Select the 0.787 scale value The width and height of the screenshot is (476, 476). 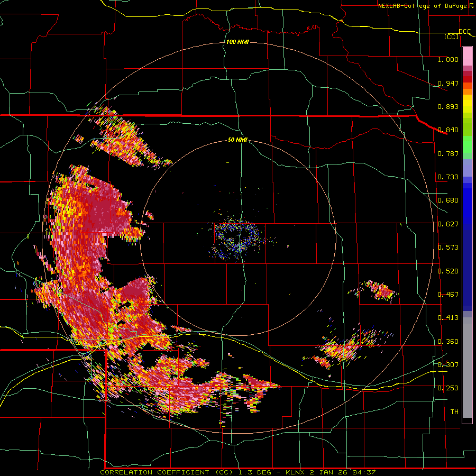coord(448,153)
